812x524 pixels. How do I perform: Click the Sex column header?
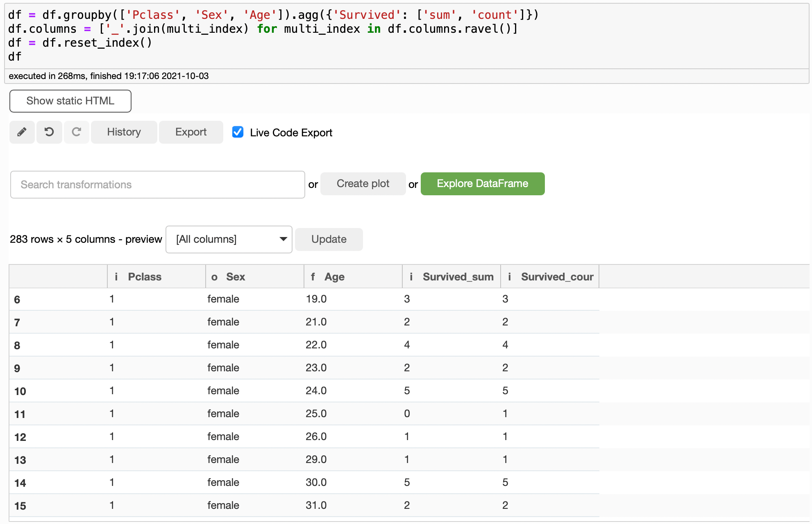(236, 277)
